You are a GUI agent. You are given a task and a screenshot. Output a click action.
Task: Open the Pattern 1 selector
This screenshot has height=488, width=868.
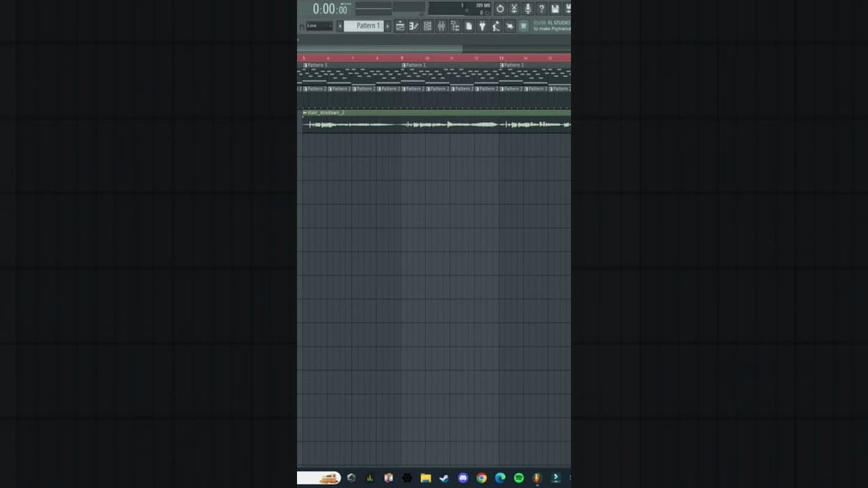pyautogui.click(x=364, y=26)
